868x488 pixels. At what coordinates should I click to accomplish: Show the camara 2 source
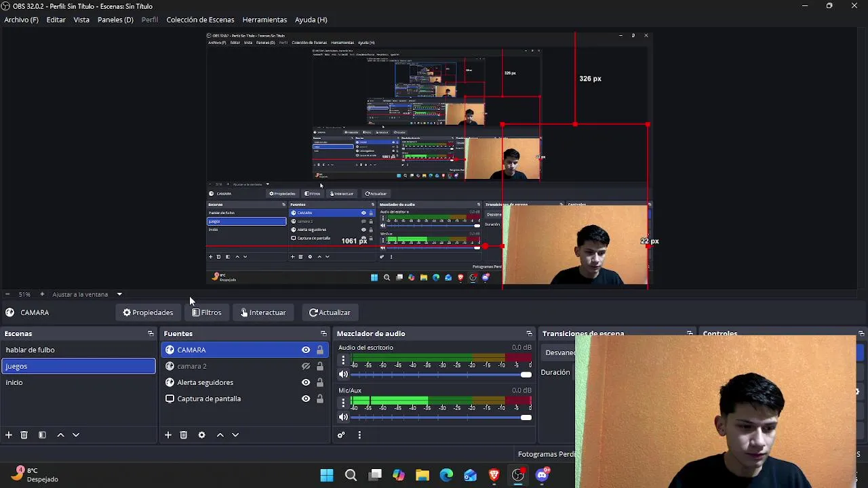[x=306, y=366]
